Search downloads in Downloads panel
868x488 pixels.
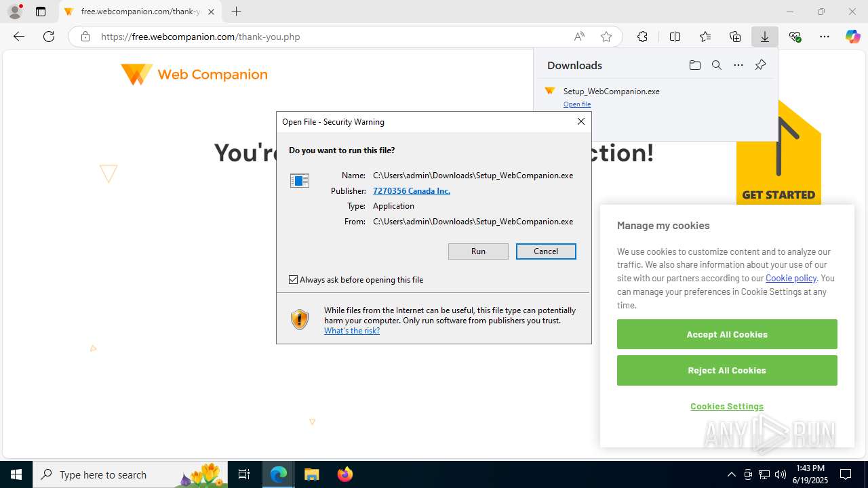[x=716, y=65]
